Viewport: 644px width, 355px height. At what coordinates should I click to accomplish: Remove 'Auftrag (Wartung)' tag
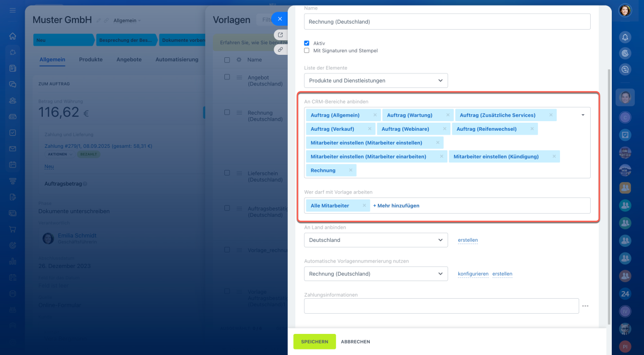click(448, 115)
